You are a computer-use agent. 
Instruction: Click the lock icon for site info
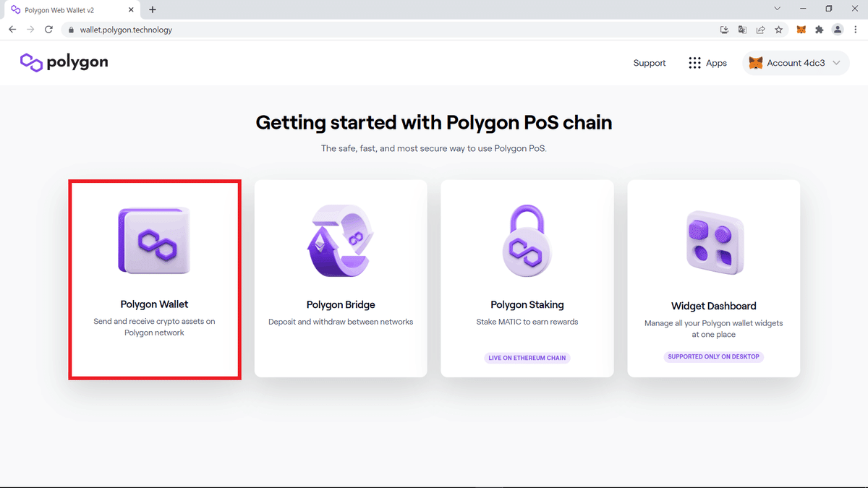coord(71,30)
